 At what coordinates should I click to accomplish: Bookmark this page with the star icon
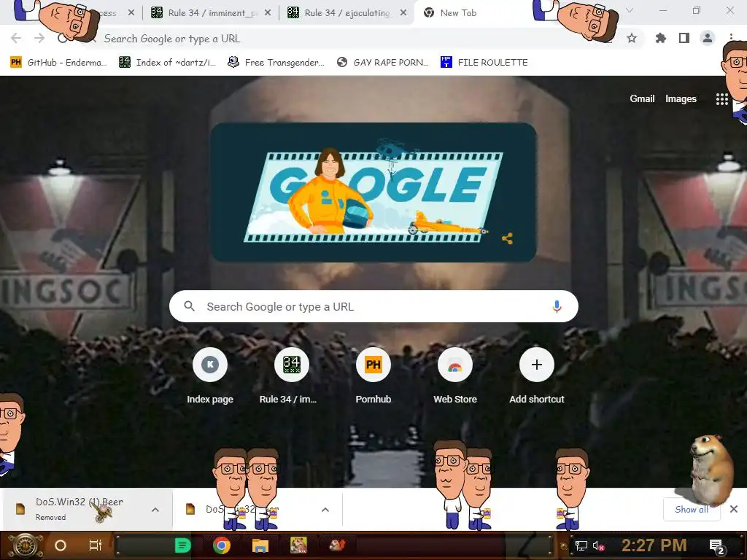pos(632,38)
